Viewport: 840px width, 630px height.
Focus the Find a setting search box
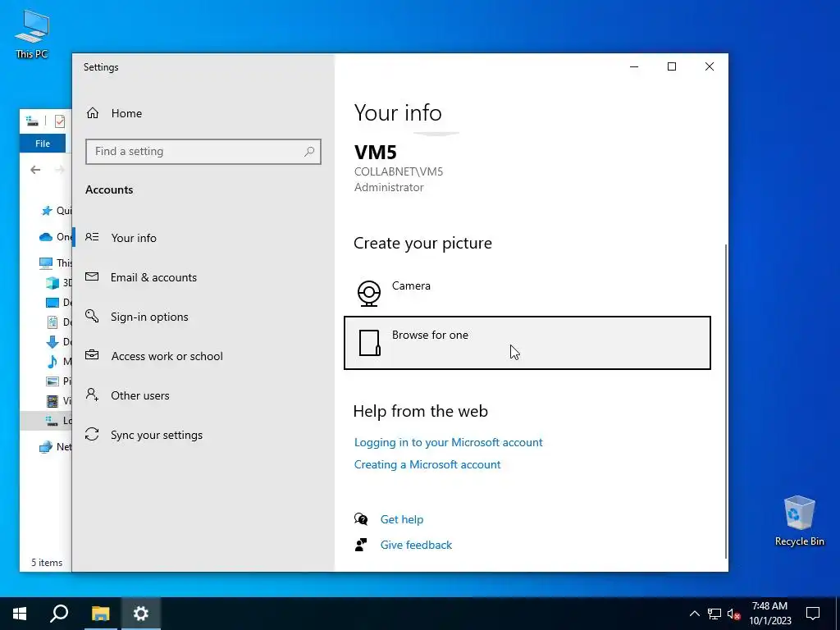(203, 152)
